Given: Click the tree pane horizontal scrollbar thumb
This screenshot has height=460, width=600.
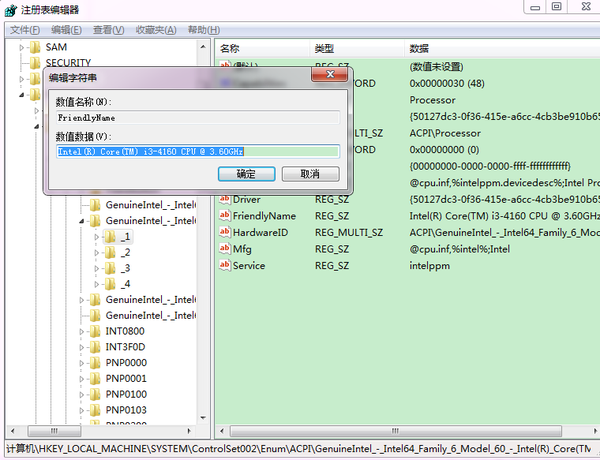Looking at the screenshot, I should click(x=54, y=431).
